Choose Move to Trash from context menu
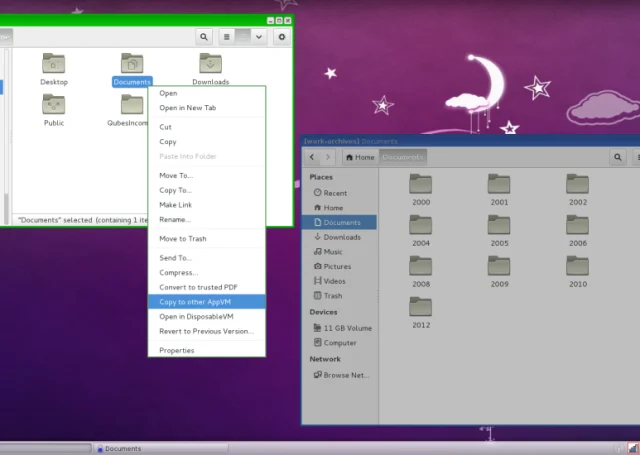The height and width of the screenshot is (455, 640). (206, 238)
